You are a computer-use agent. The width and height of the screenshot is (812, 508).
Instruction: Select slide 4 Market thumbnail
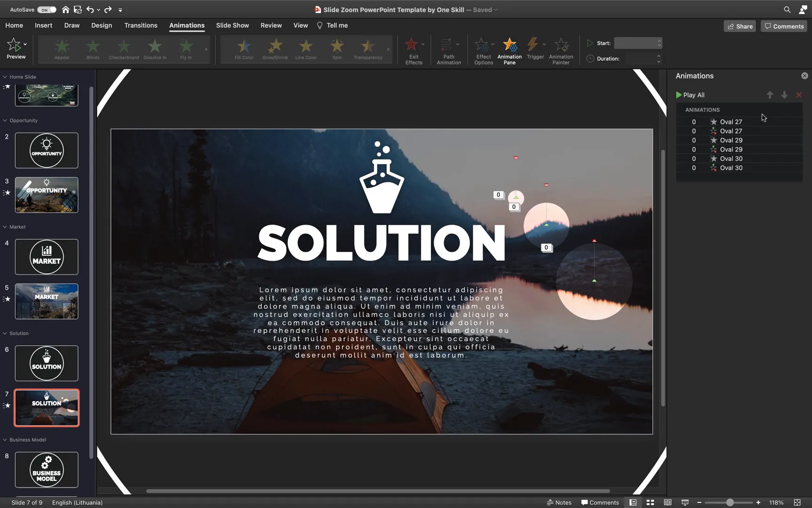tap(47, 257)
